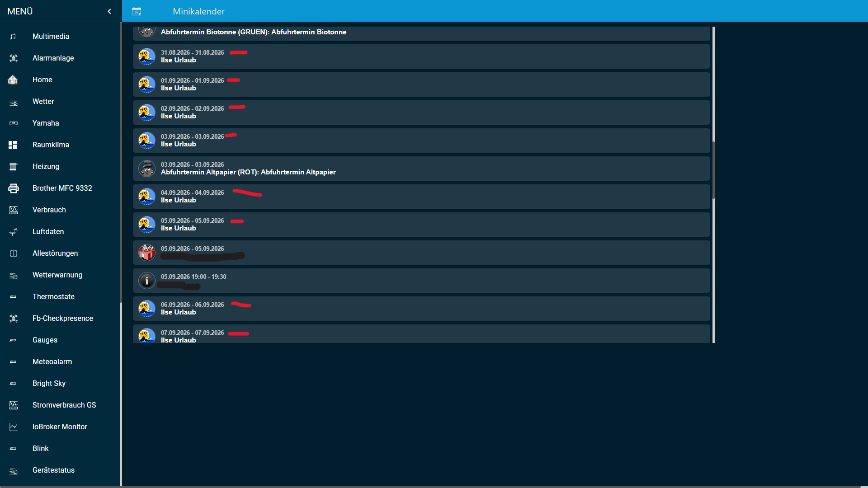Click the beach icon of 01.09.2026 Ilse Urlaub
868x488 pixels.
coord(147,84)
